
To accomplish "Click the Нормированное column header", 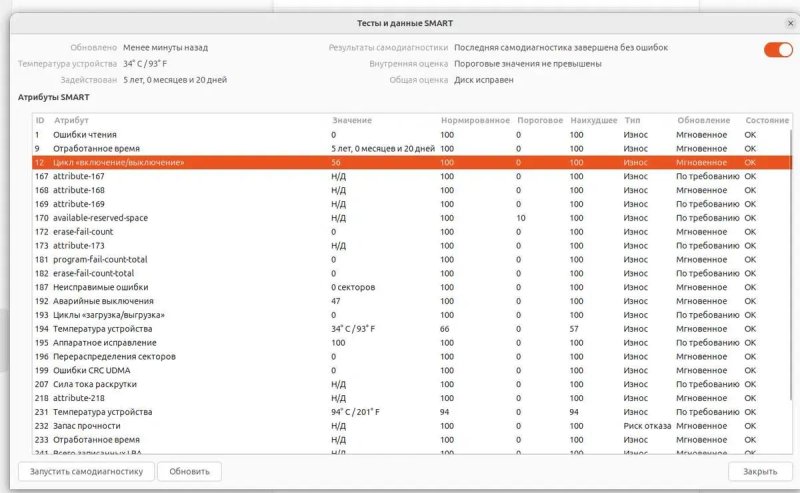I will [x=475, y=120].
